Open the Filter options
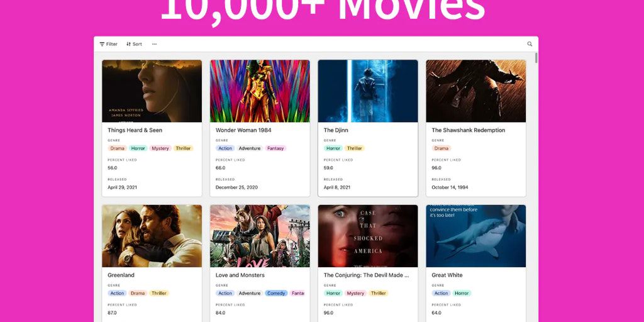 coord(108,44)
